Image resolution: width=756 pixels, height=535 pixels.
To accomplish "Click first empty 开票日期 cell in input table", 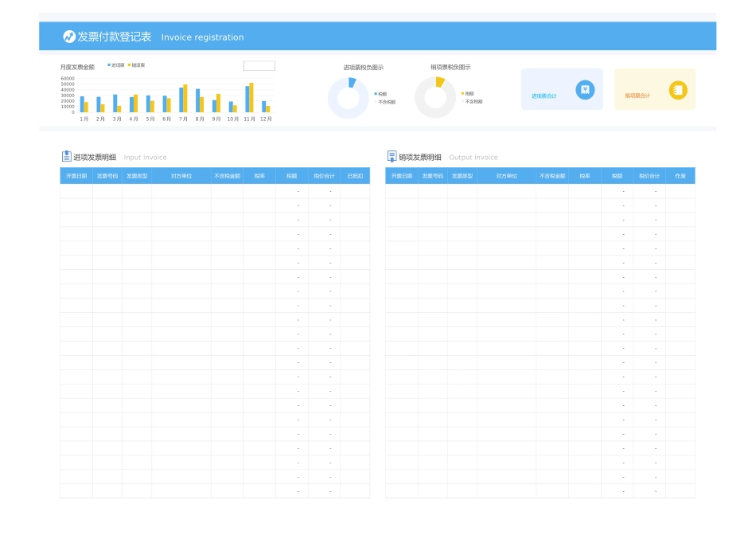I will (x=76, y=191).
